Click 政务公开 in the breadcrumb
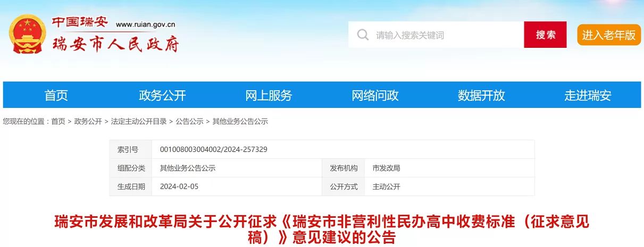This screenshot has width=644, height=247. tap(88, 122)
